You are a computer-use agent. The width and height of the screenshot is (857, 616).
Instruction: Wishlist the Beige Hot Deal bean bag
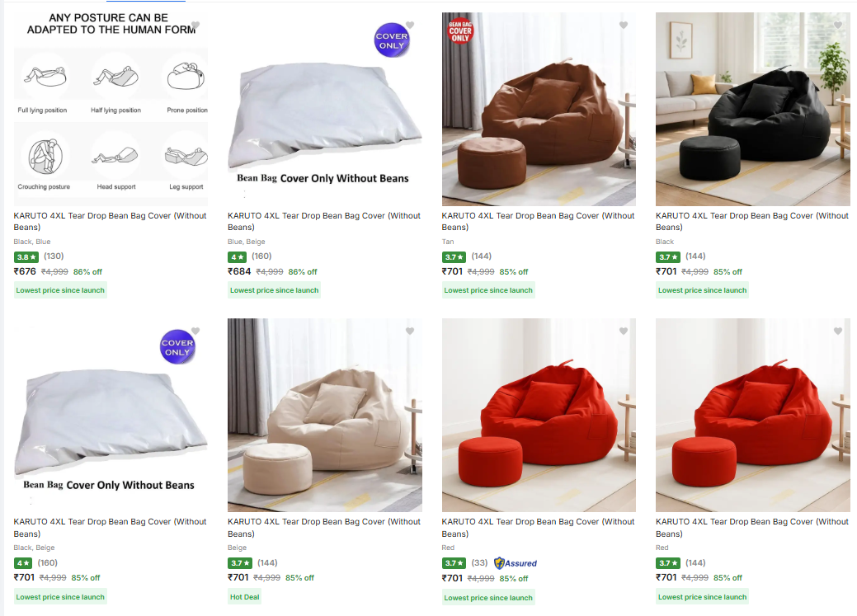(x=410, y=332)
